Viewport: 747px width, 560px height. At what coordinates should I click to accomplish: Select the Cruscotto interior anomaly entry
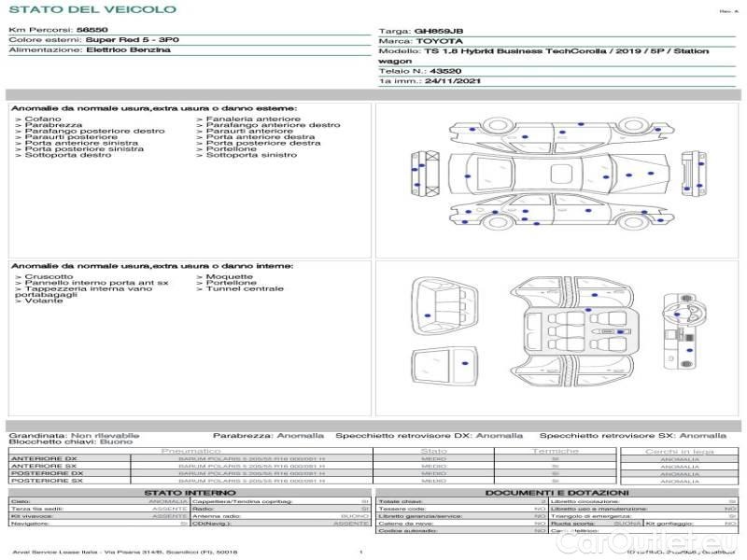(49, 277)
